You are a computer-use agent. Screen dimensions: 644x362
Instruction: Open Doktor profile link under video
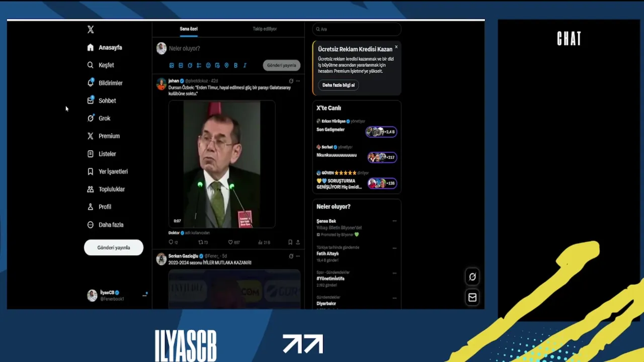pyautogui.click(x=174, y=233)
